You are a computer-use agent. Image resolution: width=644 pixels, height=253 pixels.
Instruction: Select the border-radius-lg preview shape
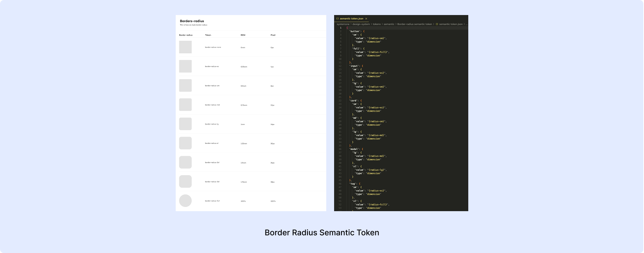[185, 124]
